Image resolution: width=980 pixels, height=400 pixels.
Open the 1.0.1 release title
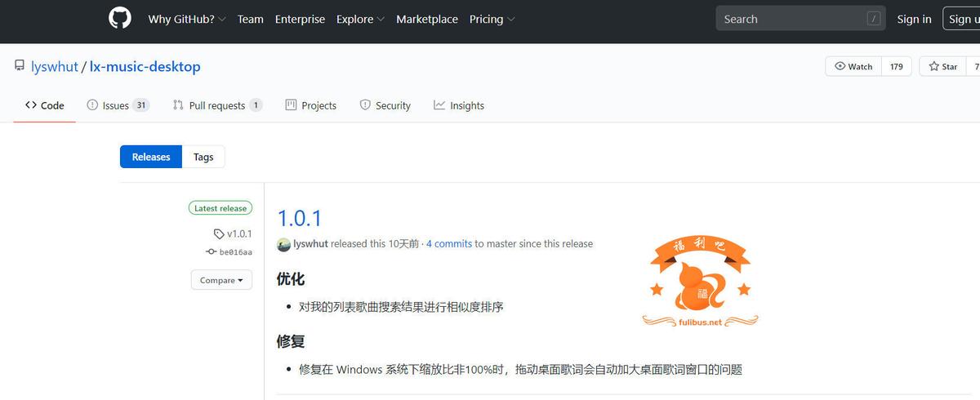[300, 218]
